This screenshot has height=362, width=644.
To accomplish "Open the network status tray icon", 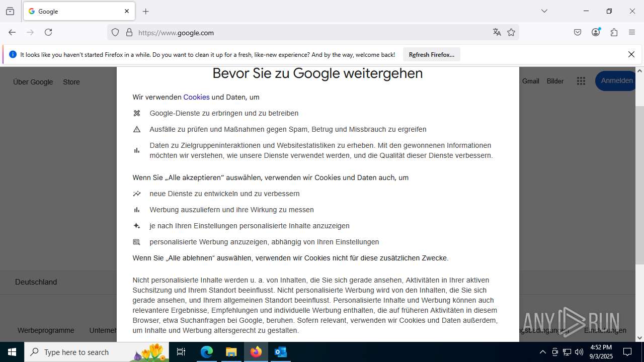I will coord(567,352).
